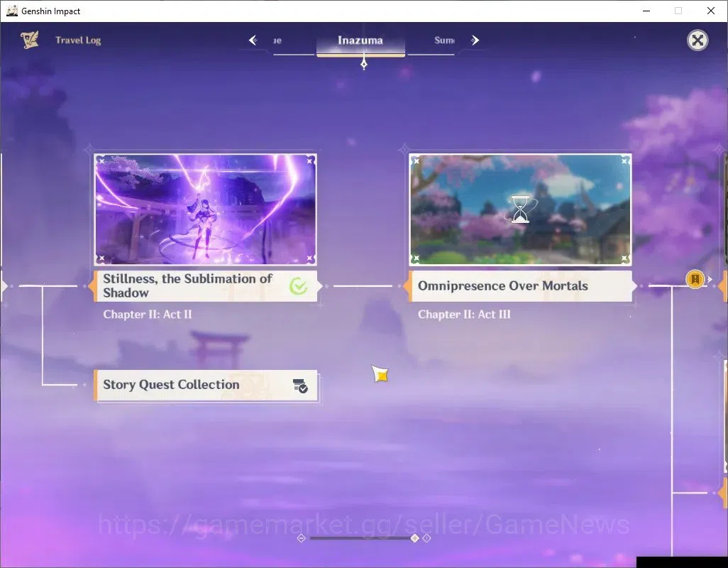The width and height of the screenshot is (728, 568).
Task: Click the green completed checkmark icon
Action: click(298, 286)
